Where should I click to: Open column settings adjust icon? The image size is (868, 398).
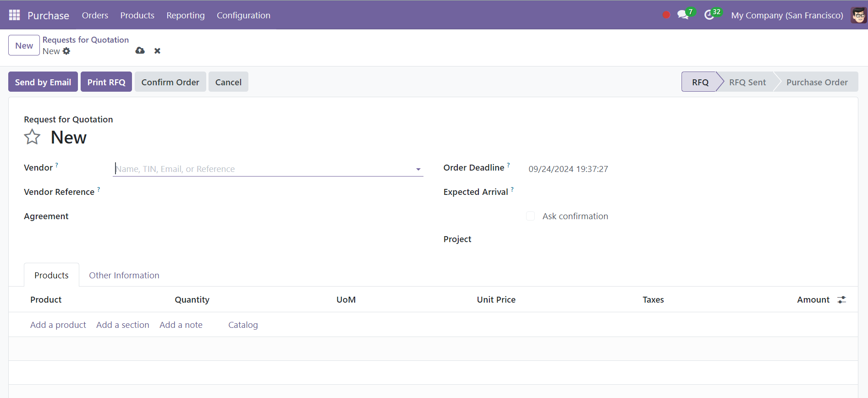(x=841, y=299)
